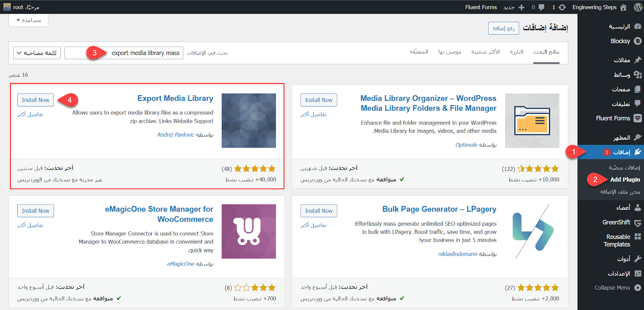View more details for Export Media Library

click(30, 114)
